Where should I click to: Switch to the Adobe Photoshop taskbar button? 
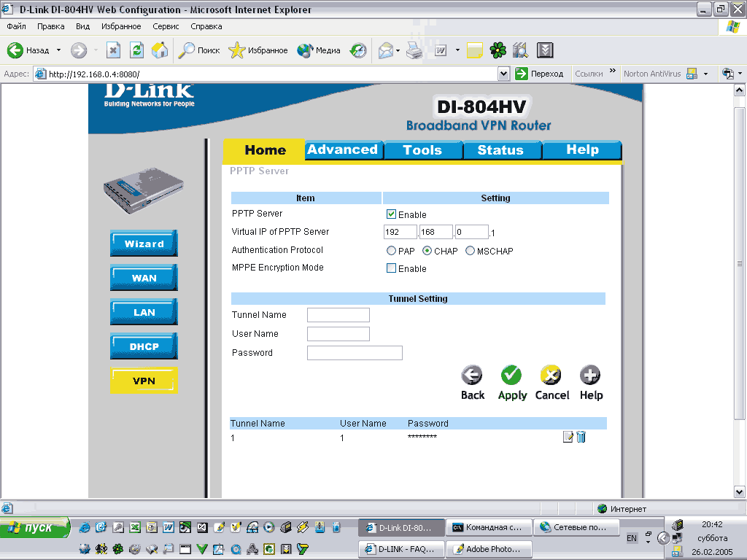point(489,549)
